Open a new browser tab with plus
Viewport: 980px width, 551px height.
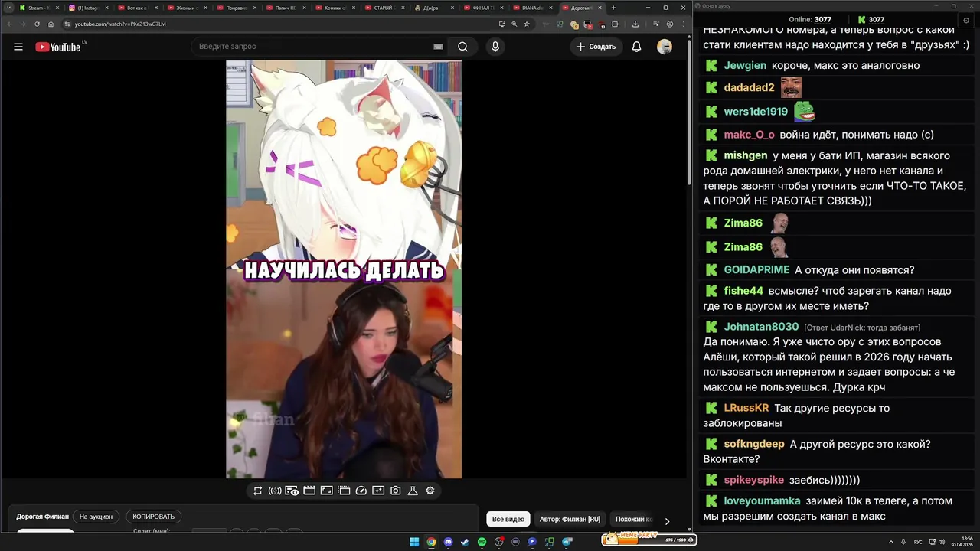tap(613, 8)
